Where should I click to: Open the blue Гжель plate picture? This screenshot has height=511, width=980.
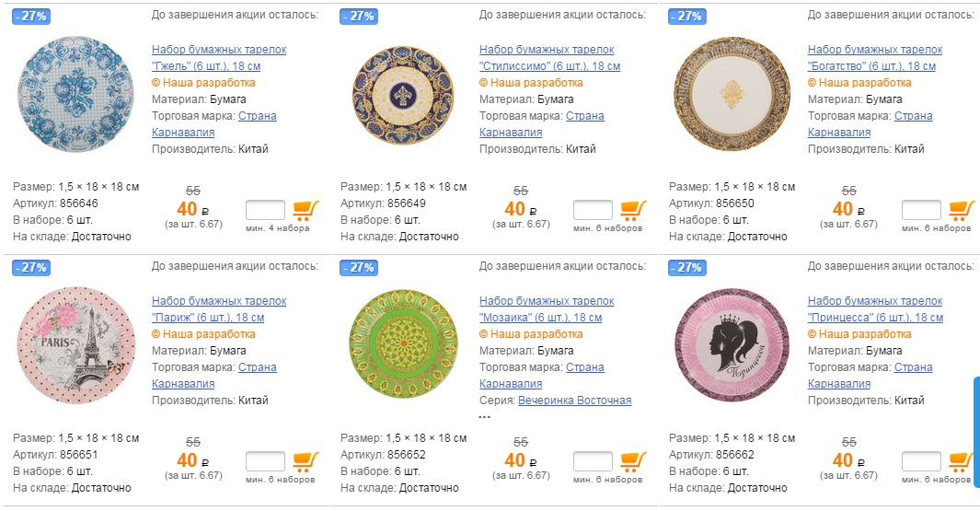(x=75, y=93)
